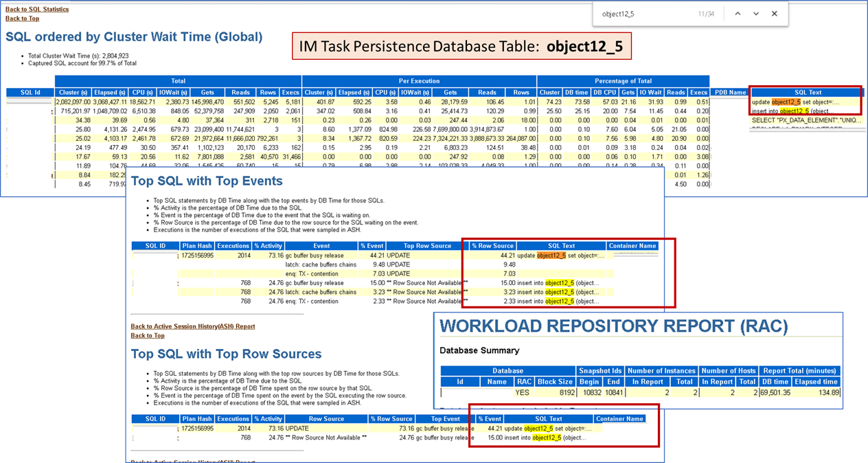Click the Number of Instances header

coord(661,371)
